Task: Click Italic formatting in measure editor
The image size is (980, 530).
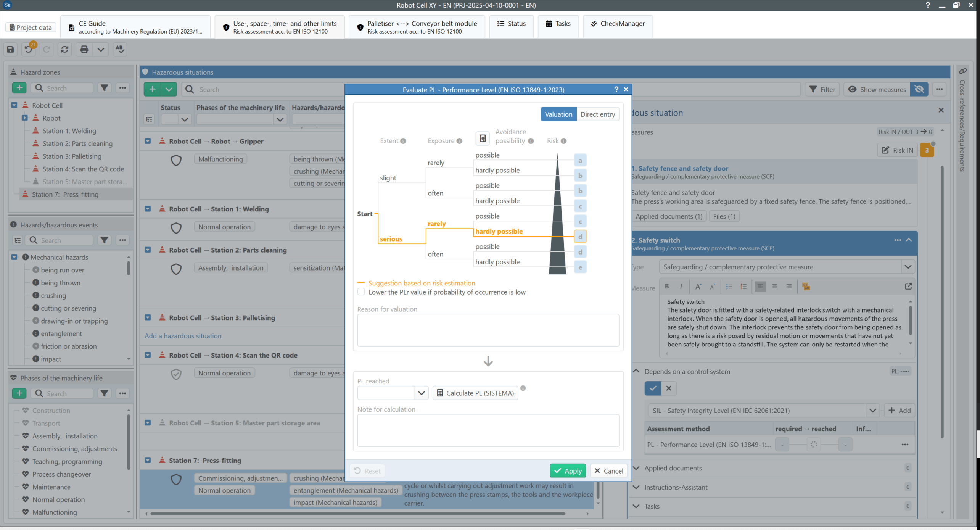Action: tap(681, 286)
